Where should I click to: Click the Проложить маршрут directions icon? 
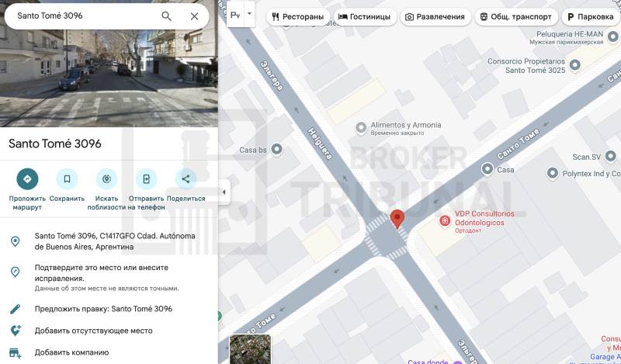point(27,179)
